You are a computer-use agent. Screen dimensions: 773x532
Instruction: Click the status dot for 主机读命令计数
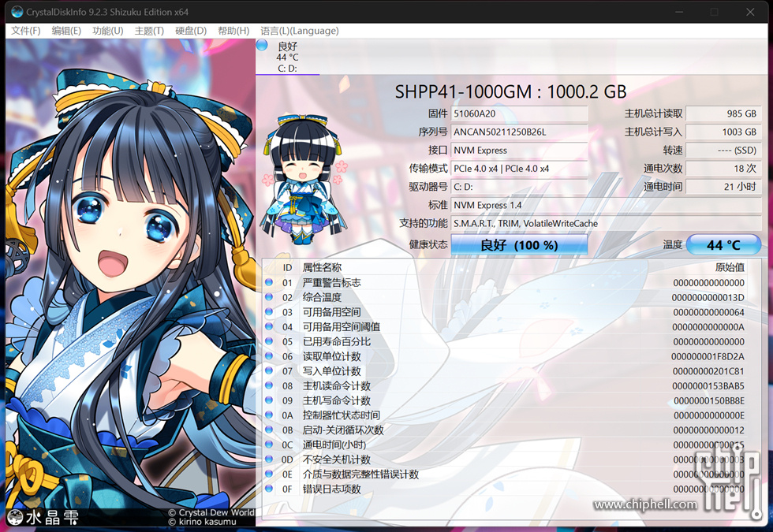click(269, 385)
